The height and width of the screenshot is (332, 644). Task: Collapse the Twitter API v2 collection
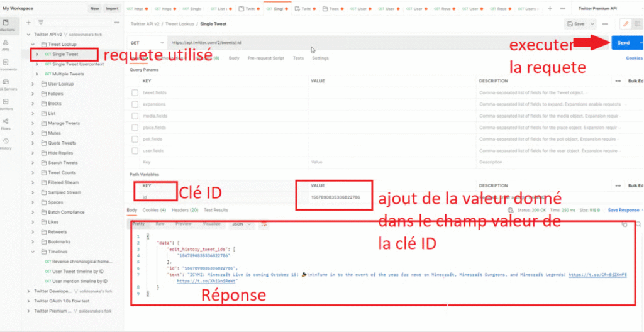pos(28,35)
